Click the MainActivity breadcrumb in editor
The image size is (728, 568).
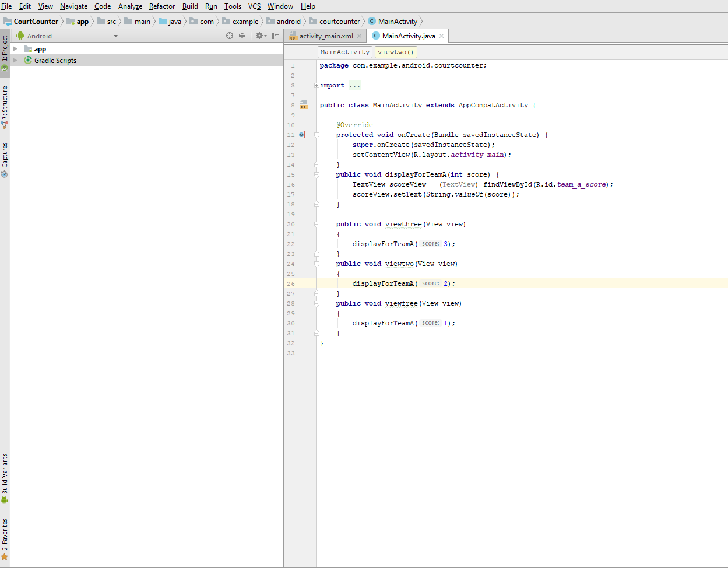tap(344, 52)
